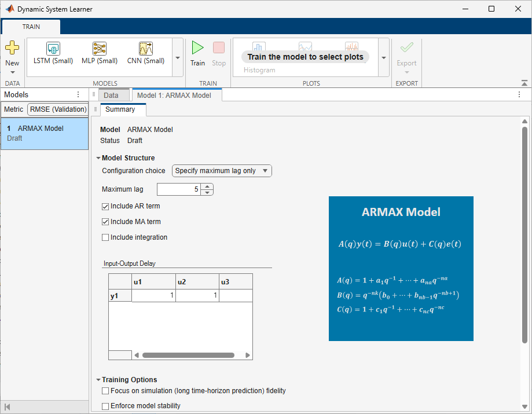Enable Focus on simulation fidelity checkbox
This screenshot has width=532, height=414.
105,391
